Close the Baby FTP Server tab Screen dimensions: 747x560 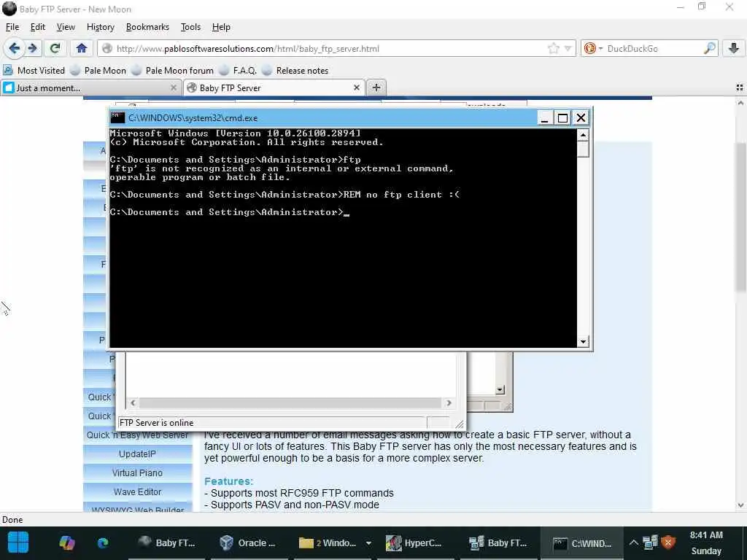(356, 87)
